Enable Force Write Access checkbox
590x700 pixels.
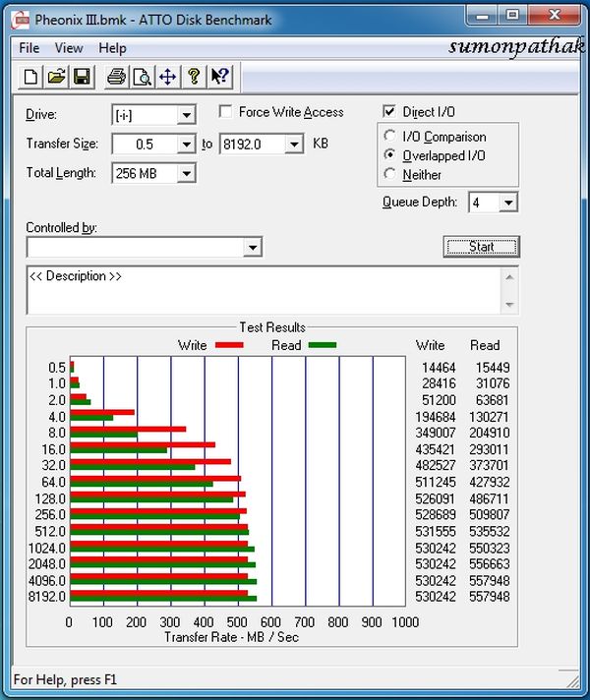point(225,111)
